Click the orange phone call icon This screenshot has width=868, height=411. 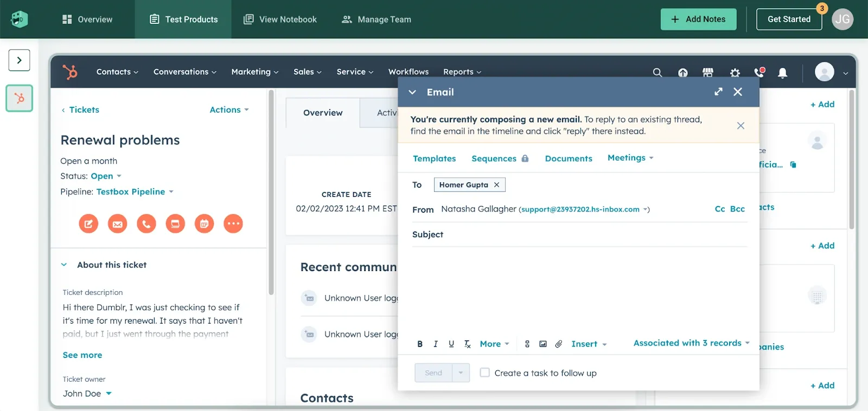[146, 223]
